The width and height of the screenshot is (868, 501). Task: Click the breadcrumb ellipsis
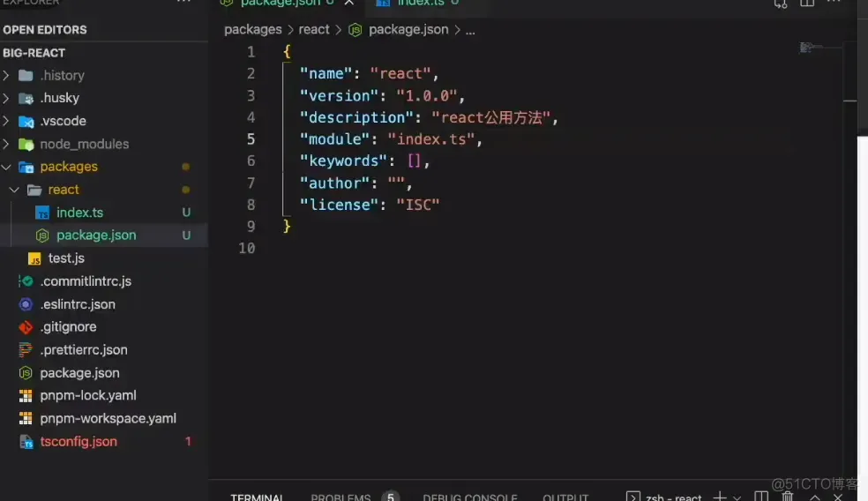pyautogui.click(x=470, y=31)
